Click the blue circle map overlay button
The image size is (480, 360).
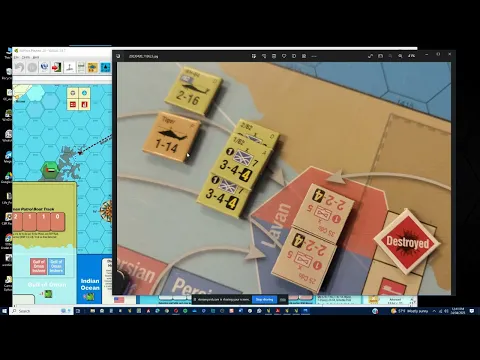84,93
